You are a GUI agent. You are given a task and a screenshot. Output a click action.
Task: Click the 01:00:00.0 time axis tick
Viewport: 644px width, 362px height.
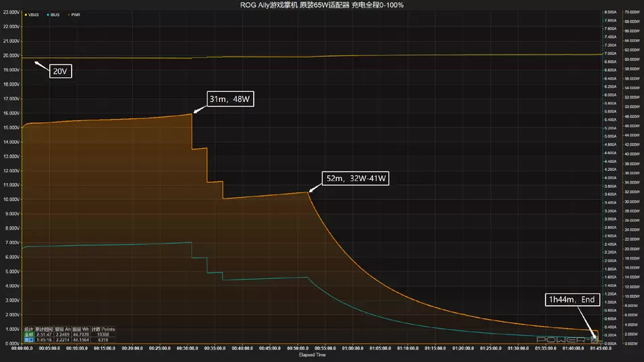click(x=352, y=348)
